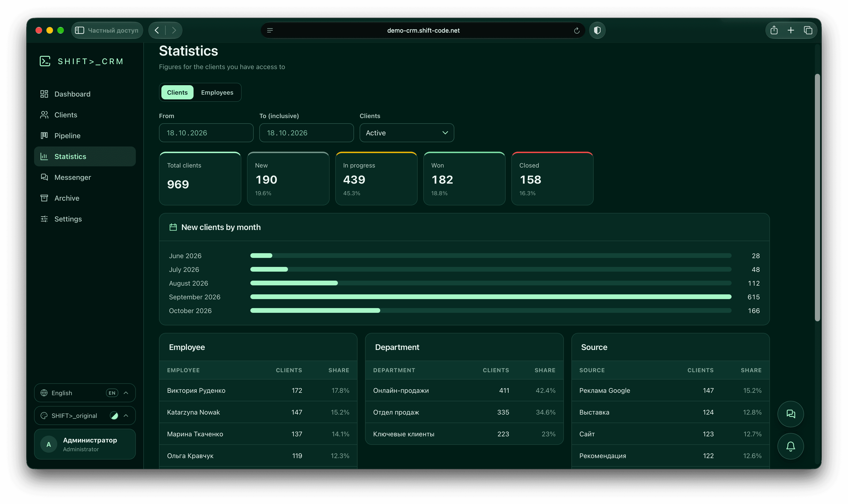This screenshot has width=848, height=504.
Task: Select the Виктория Руденко employee row
Action: click(x=258, y=391)
